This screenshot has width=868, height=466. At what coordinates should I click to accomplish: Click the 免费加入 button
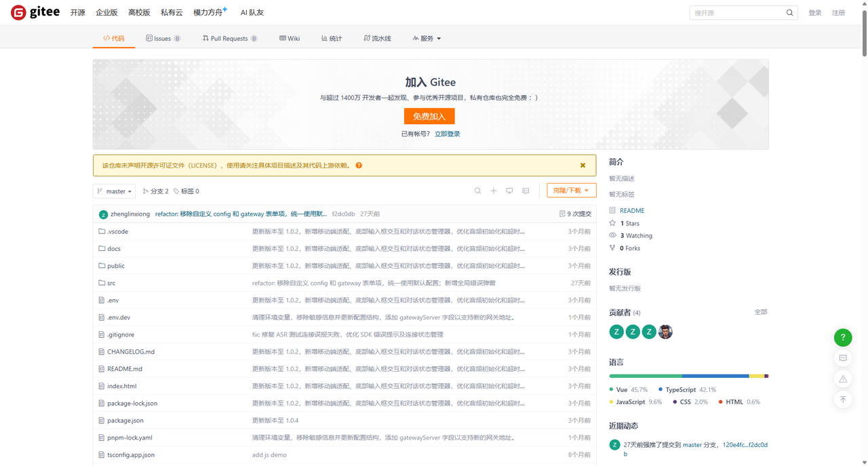(x=429, y=116)
